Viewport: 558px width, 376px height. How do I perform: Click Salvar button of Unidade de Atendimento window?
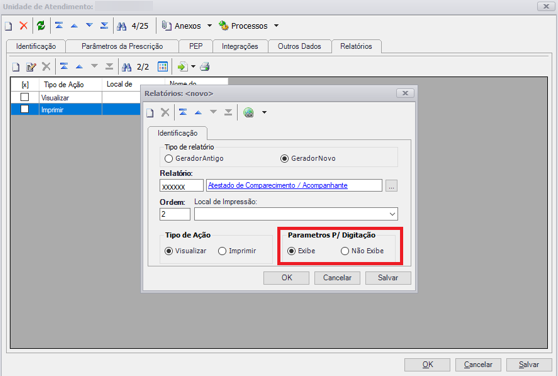[529, 365]
